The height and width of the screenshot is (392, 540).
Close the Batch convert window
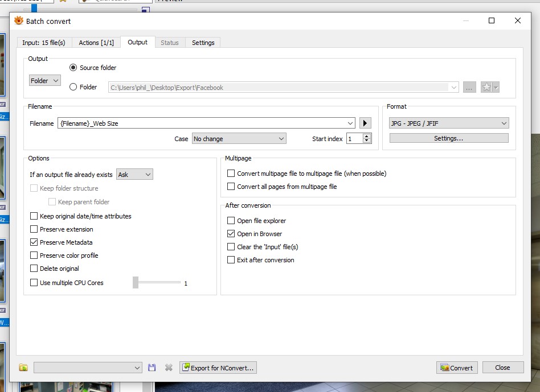click(x=518, y=20)
